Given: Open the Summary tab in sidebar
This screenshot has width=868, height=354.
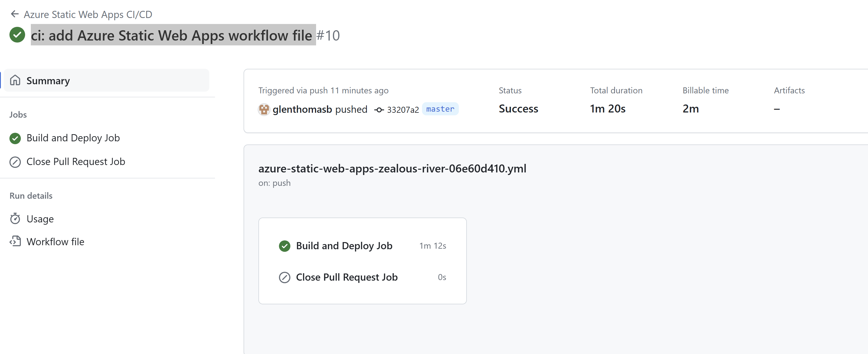Looking at the screenshot, I should [x=107, y=81].
